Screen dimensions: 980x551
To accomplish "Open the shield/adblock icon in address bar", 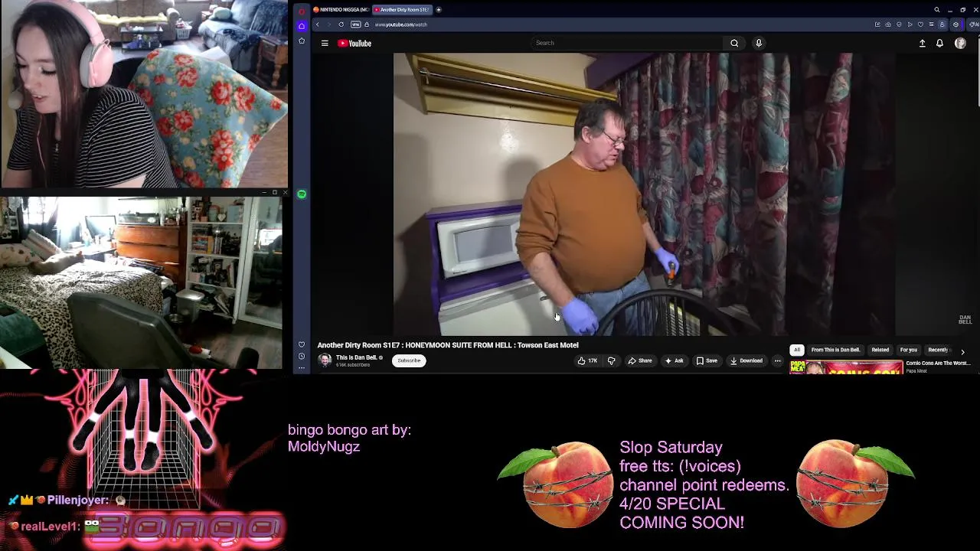I will [x=899, y=24].
